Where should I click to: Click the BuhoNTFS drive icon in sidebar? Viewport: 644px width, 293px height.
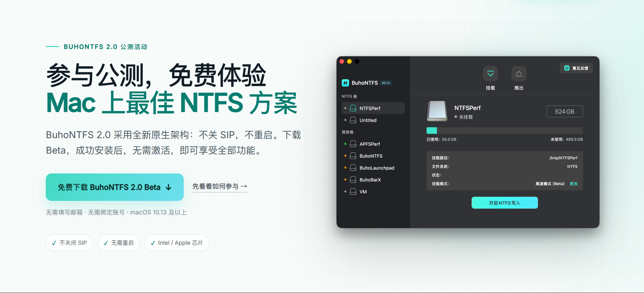point(353,156)
